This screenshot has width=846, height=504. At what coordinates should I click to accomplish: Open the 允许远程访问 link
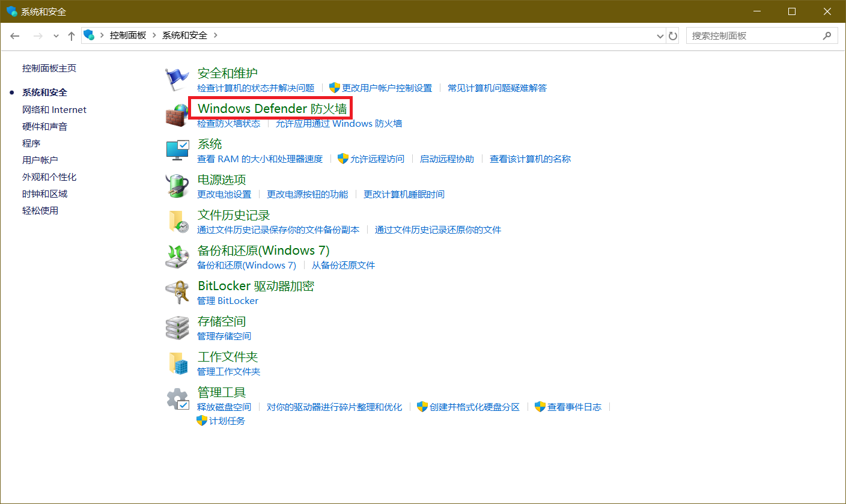(377, 159)
